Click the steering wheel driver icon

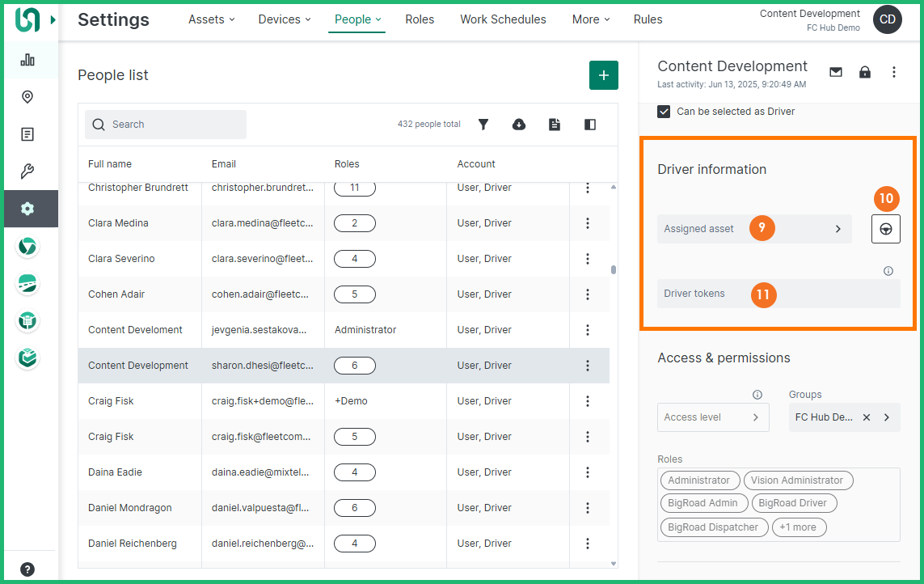[886, 229]
